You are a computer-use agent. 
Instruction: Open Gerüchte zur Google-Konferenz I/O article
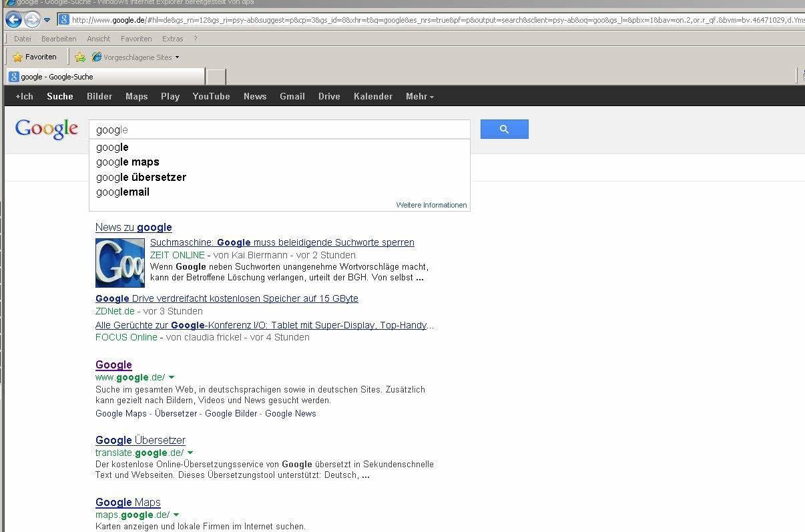coord(264,325)
